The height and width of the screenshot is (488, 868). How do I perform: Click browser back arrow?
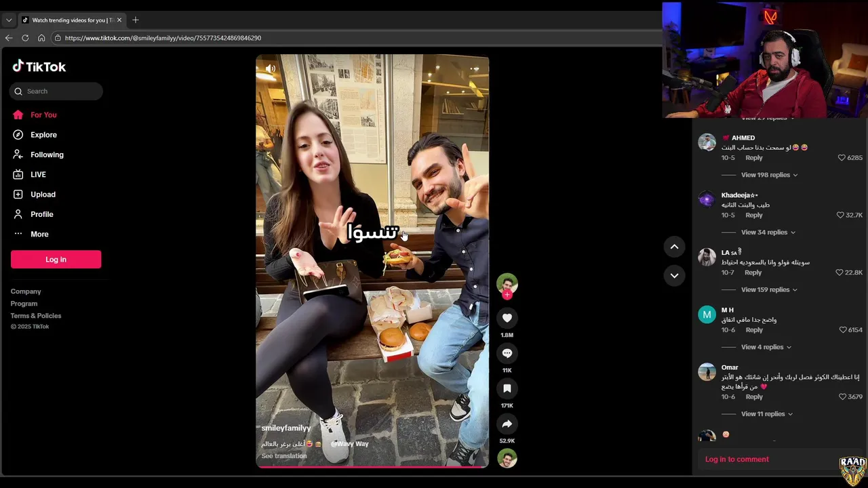click(9, 38)
